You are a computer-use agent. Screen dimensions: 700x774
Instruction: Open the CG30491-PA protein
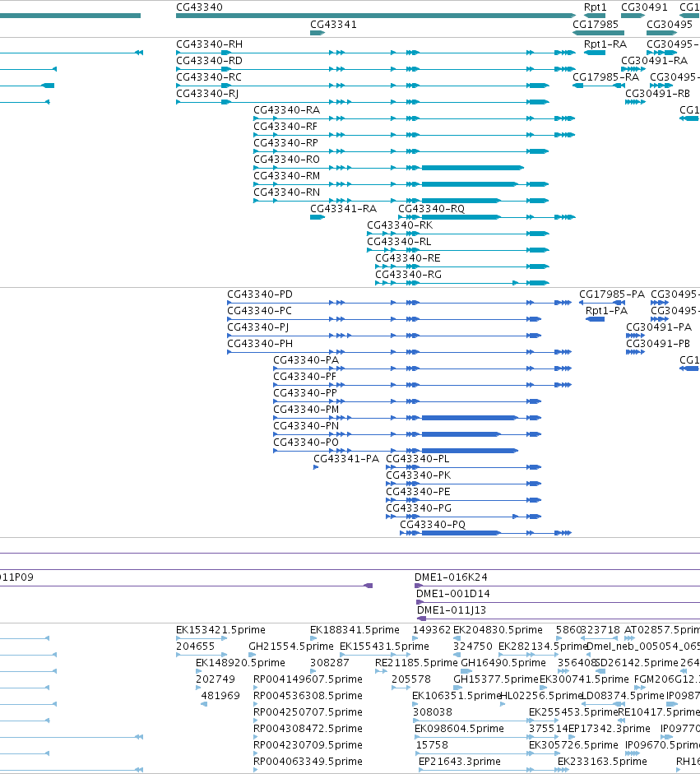(x=659, y=327)
